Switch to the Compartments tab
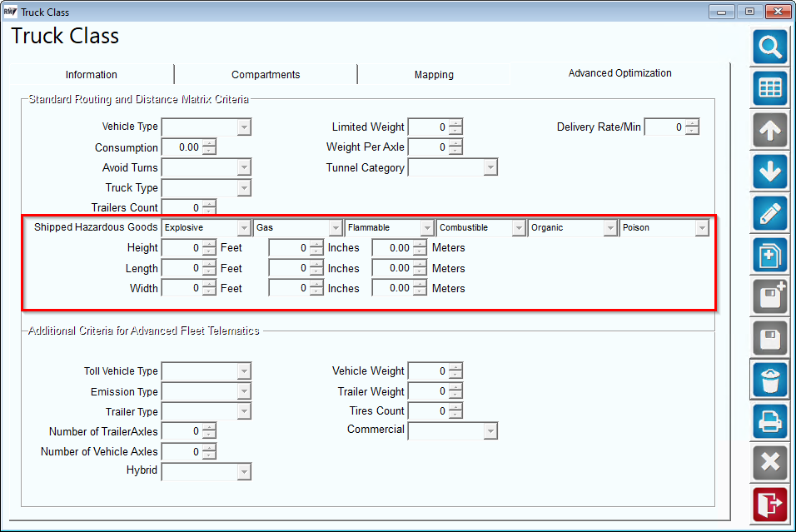Viewport: 796px width, 532px height. pos(266,75)
